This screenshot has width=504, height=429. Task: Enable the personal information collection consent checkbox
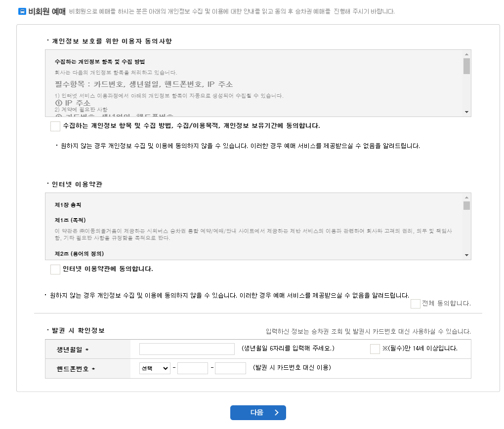click(55, 126)
